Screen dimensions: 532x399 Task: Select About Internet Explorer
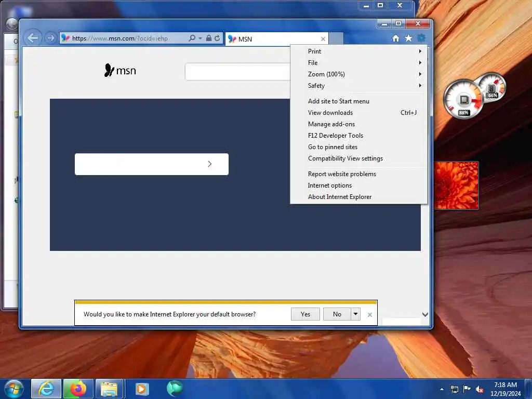click(x=359, y=197)
